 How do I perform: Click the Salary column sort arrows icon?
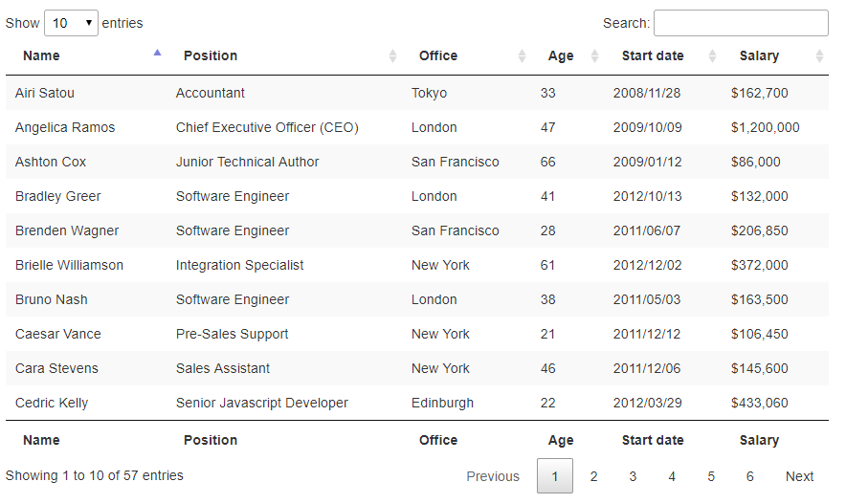pos(819,56)
